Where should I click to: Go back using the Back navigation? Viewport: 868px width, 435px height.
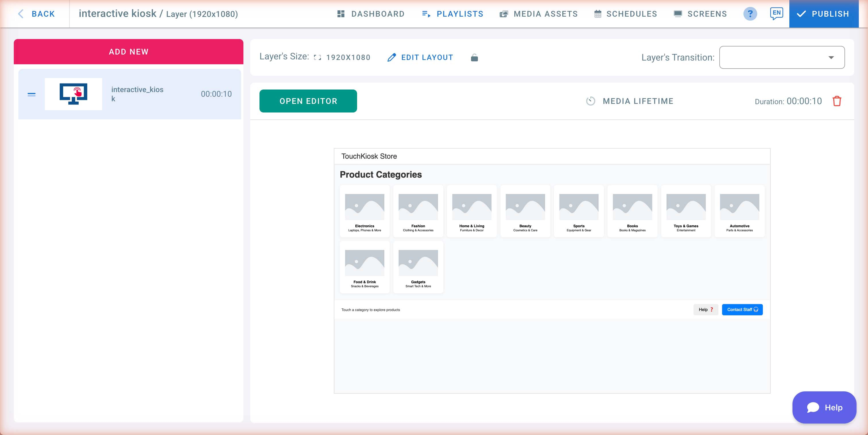click(38, 14)
